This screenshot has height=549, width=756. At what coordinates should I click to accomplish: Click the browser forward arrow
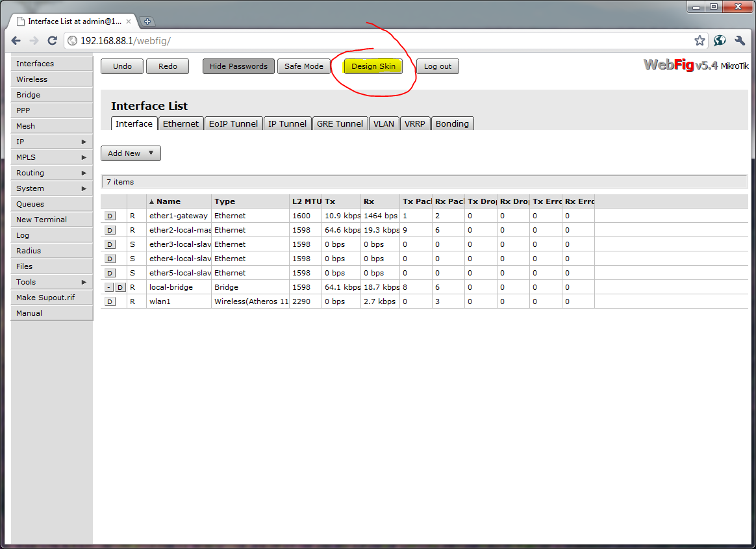tap(34, 41)
